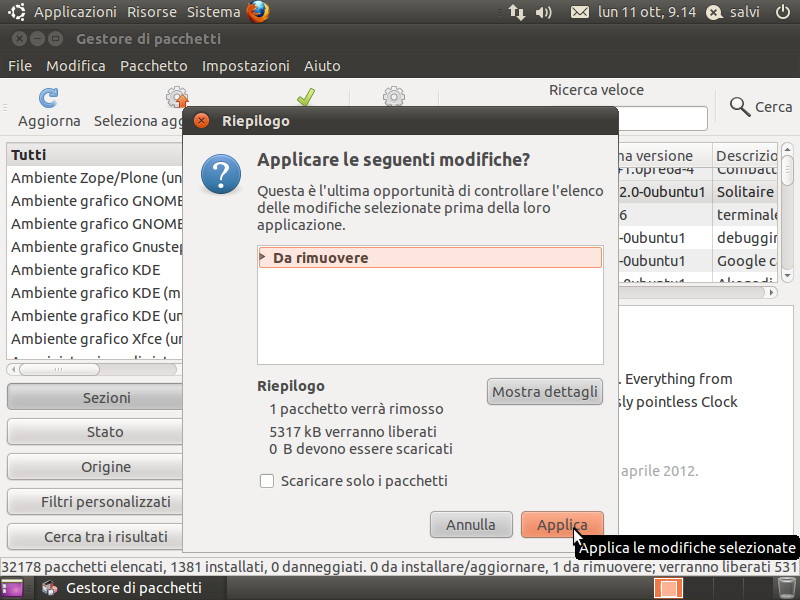Click the Origine filter button
Image resolution: width=800 pixels, height=600 pixels.
coord(95,467)
